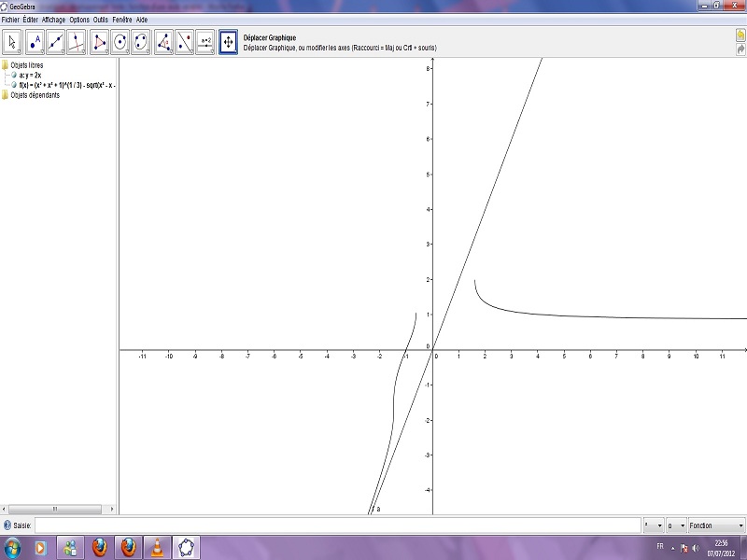This screenshot has width=747, height=560.
Task: Click the Saisie input field
Action: [x=336, y=525]
